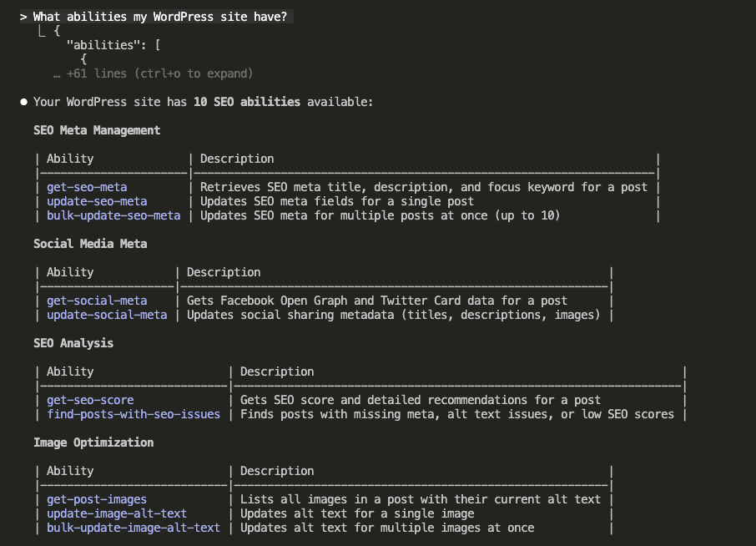
Task: Click the bulk-update-image-alt-text ability
Action: coord(134,528)
